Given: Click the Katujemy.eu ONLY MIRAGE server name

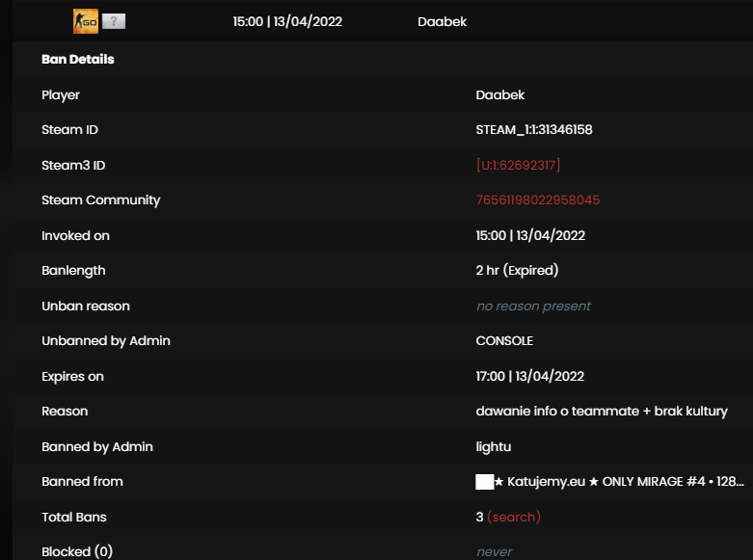Looking at the screenshot, I should coord(619,481).
